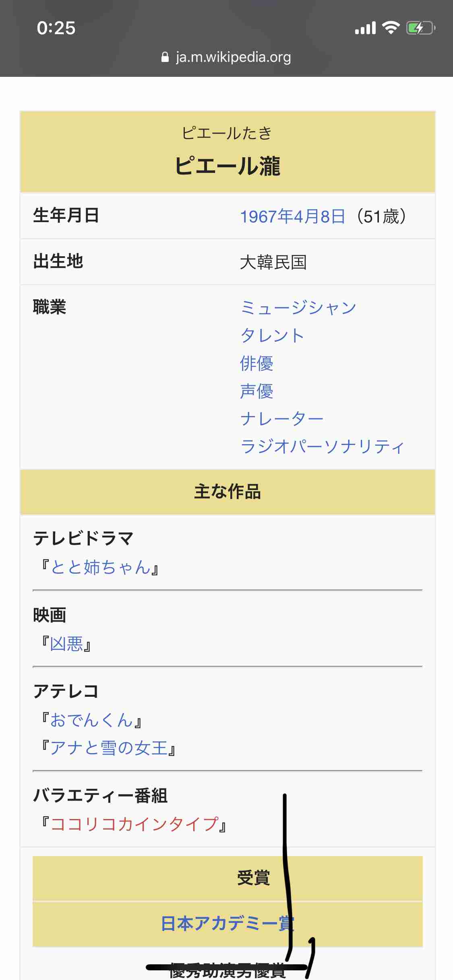Follow the 俳優 link
Image resolution: width=453 pixels, height=980 pixels.
(x=256, y=363)
